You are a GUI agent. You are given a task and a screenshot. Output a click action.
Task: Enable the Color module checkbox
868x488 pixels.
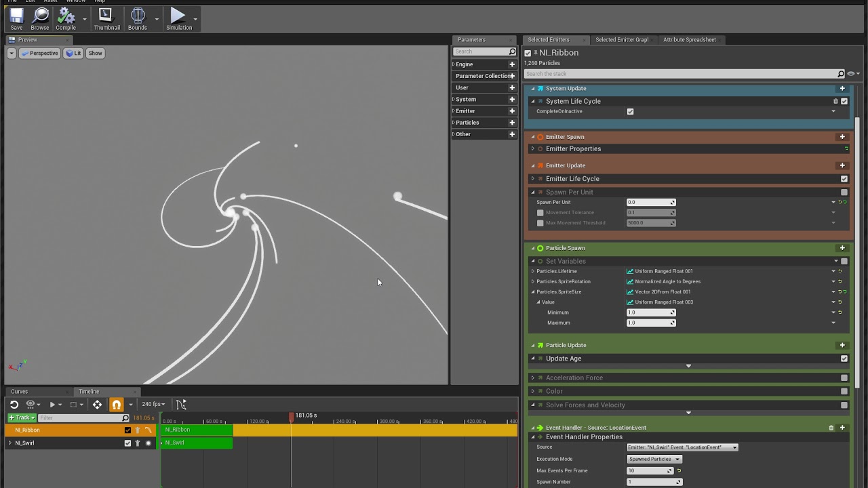pyautogui.click(x=844, y=391)
